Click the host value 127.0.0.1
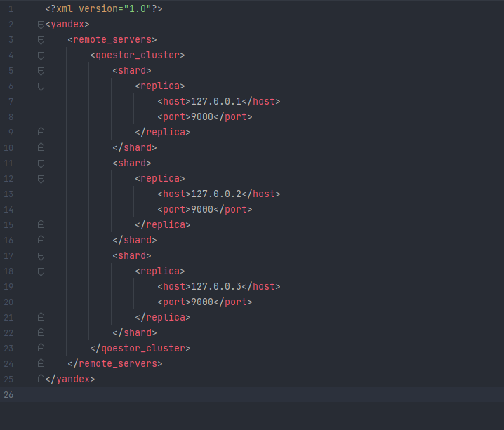Image resolution: width=504 pixels, height=430 pixels. (x=216, y=102)
